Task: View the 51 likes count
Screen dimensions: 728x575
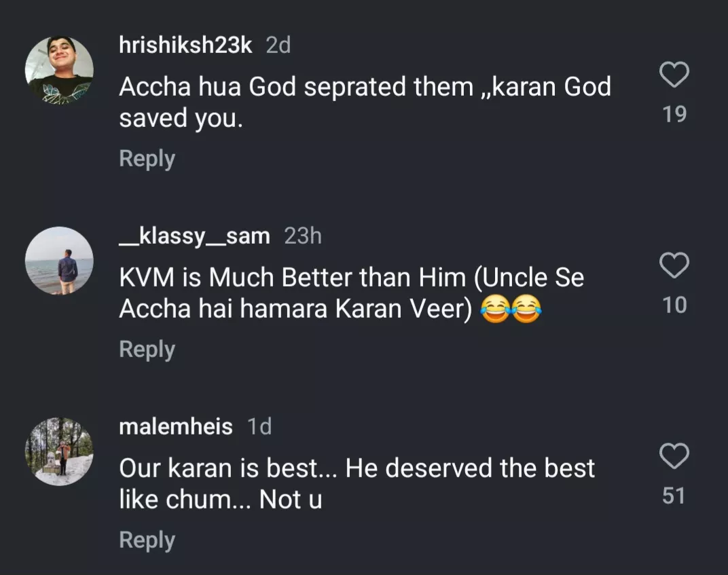Action: 674,496
